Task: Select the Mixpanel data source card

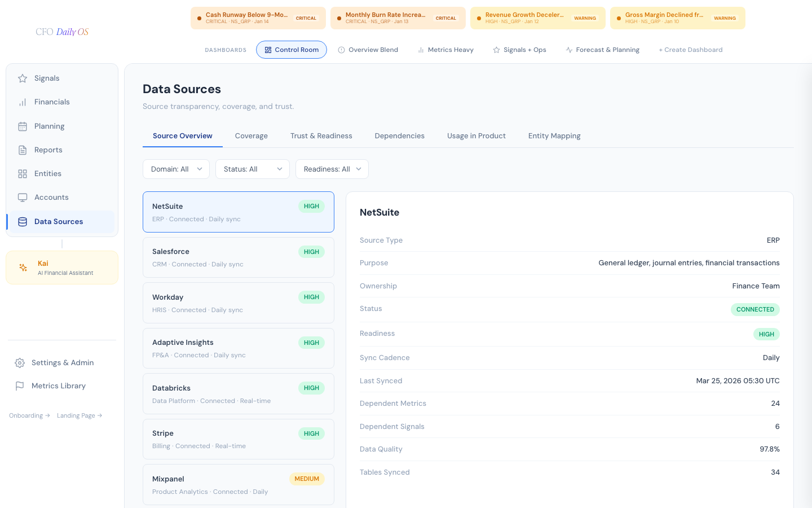Action: [238, 484]
